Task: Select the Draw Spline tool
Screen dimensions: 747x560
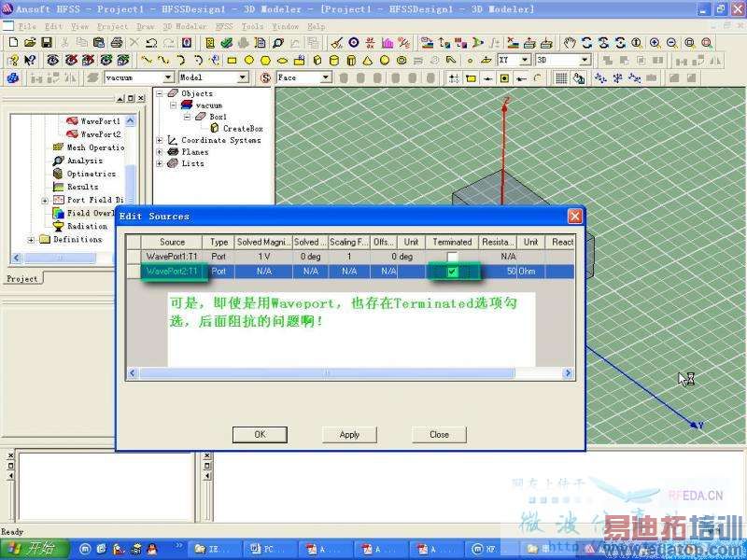Action: [x=163, y=61]
